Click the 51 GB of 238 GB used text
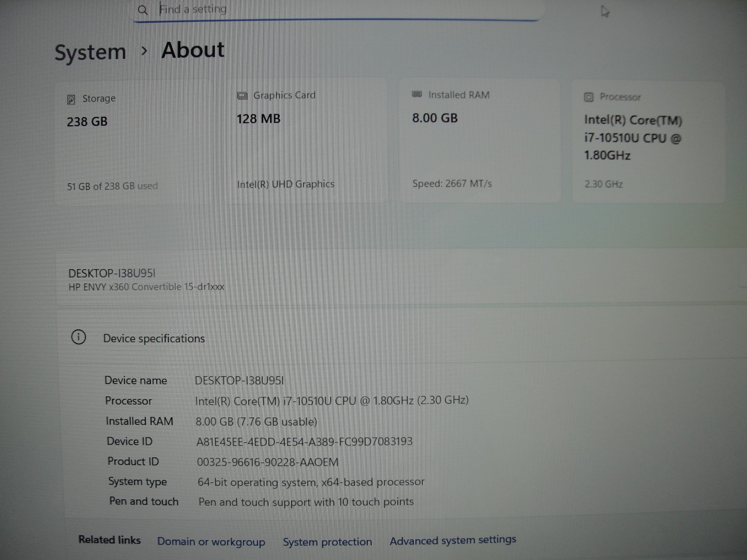Image resolution: width=747 pixels, height=560 pixels. coord(113,186)
